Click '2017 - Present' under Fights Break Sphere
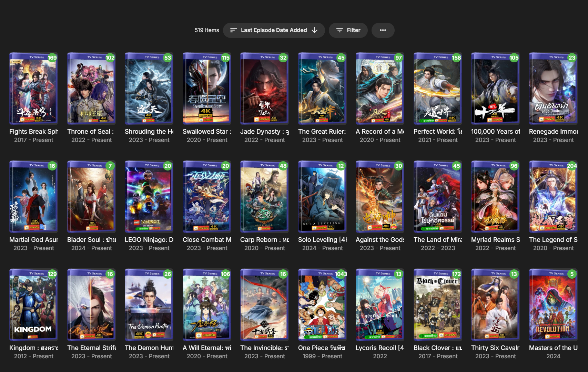588x372 pixels. pyautogui.click(x=33, y=140)
